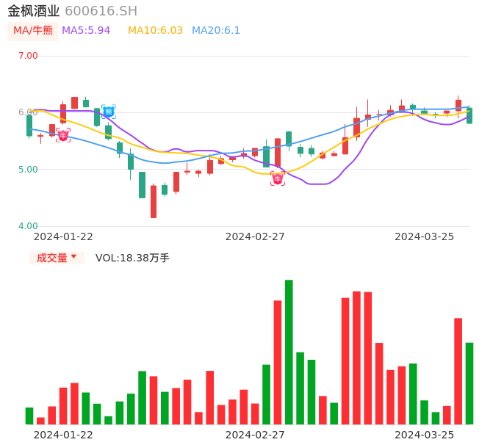
Task: Click the MA5:5.94 legend label
Action: coord(86,31)
